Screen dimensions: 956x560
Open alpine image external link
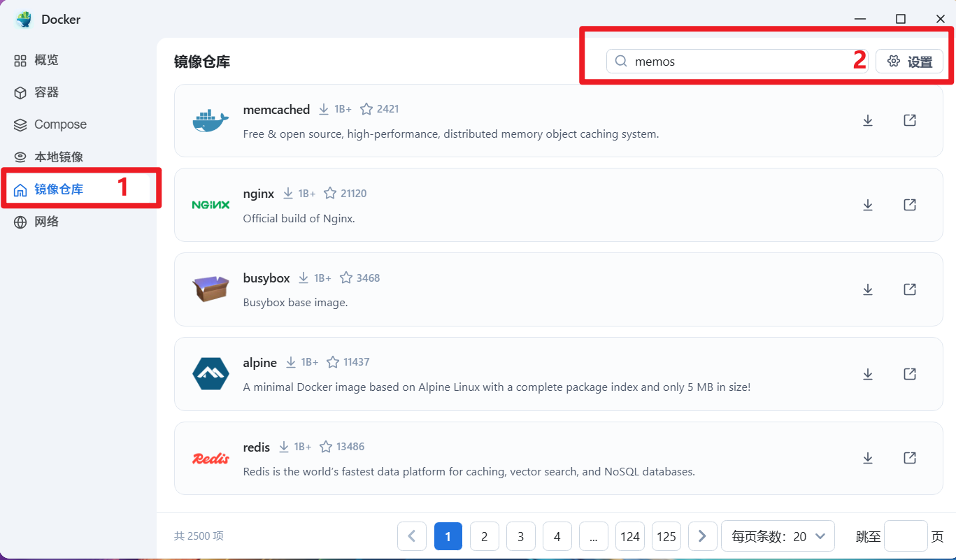pos(910,374)
